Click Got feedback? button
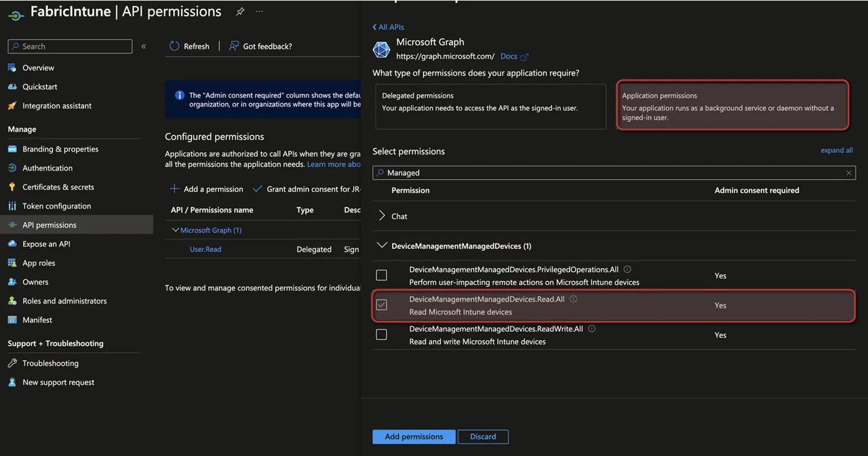This screenshot has width=868, height=456. (x=260, y=46)
